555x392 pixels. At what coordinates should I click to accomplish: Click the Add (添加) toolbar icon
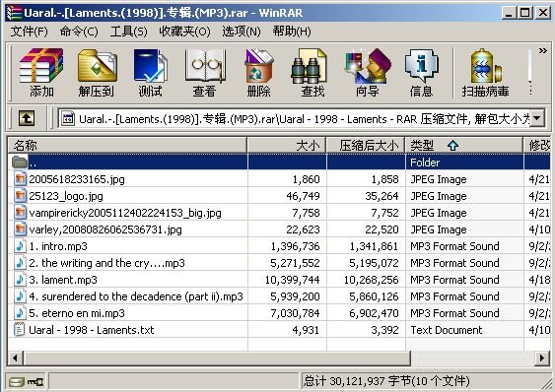point(41,66)
